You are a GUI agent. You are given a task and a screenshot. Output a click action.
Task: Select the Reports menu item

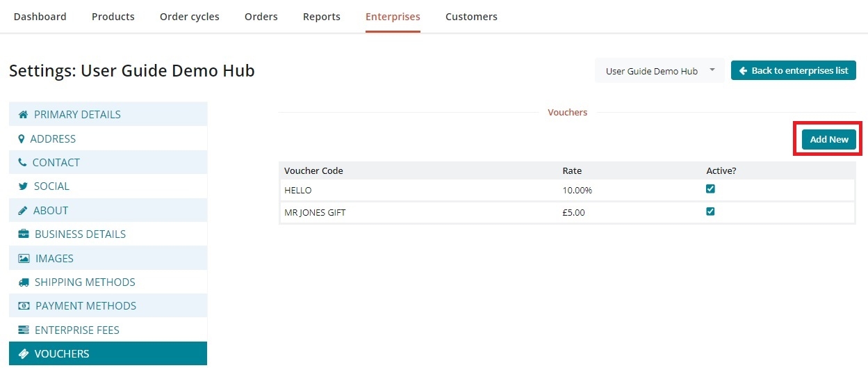pos(321,17)
